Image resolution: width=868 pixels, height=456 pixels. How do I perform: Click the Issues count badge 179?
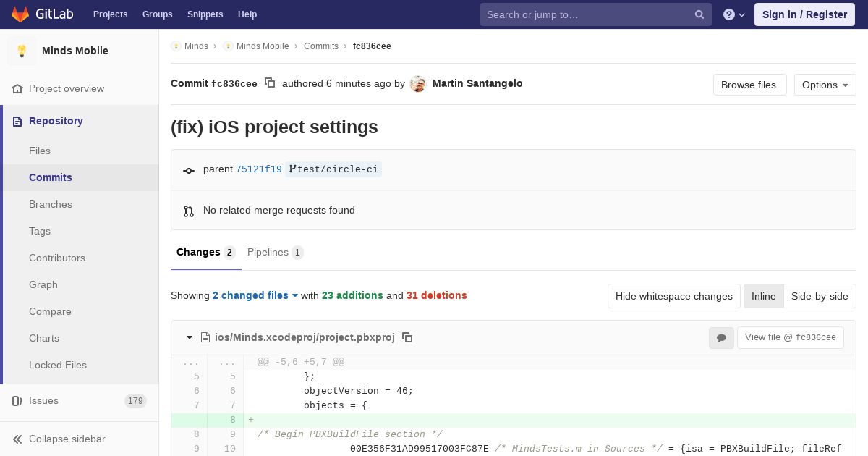[135, 401]
